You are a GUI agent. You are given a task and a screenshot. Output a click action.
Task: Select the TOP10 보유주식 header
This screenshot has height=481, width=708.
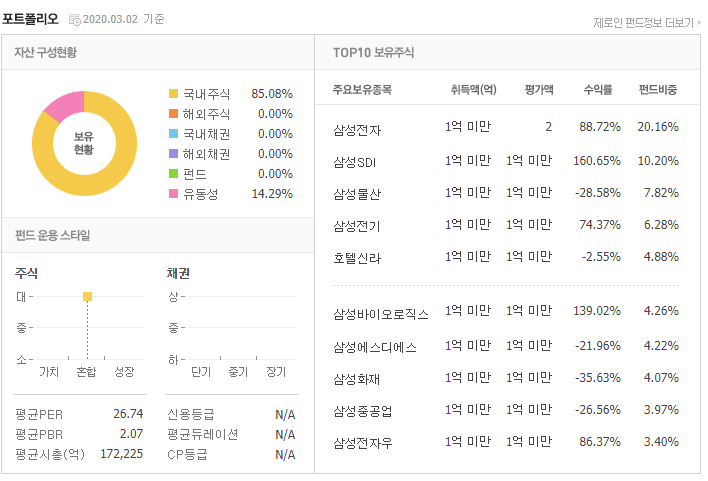click(373, 52)
